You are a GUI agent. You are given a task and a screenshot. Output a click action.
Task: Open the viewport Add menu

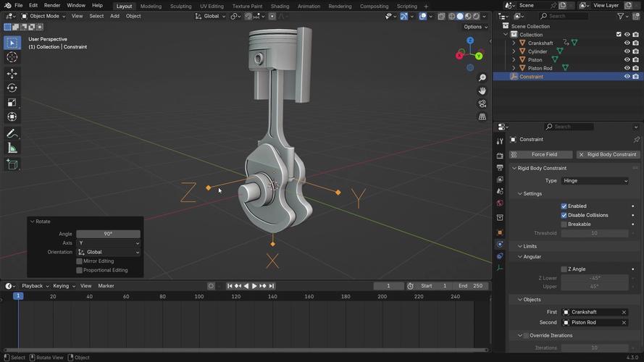(114, 16)
